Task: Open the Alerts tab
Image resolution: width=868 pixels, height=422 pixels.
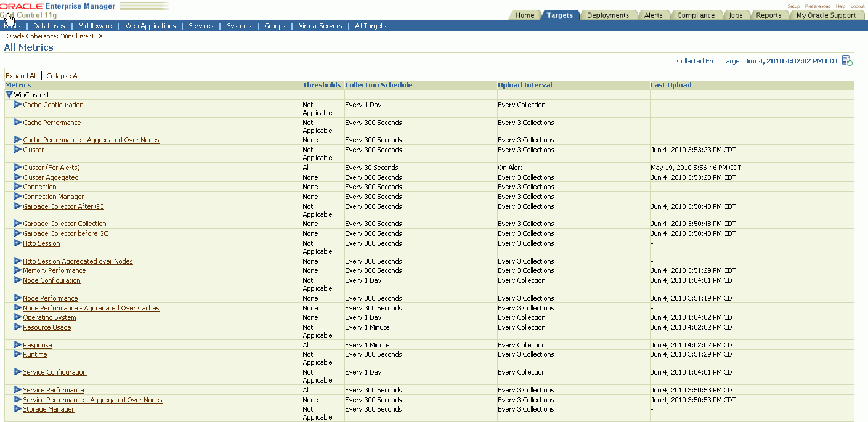Action: point(654,15)
